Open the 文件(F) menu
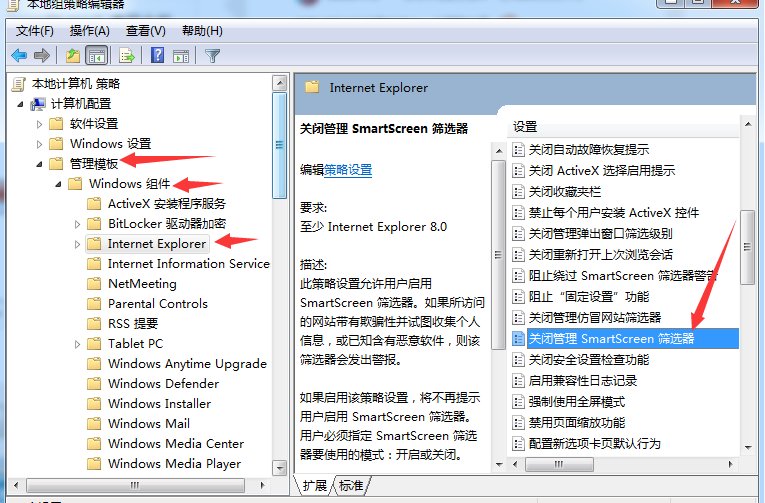This screenshot has width=765, height=503. (35, 31)
